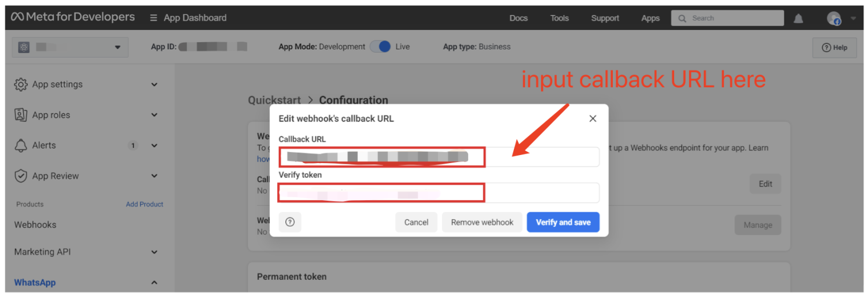This screenshot has width=868, height=295.
Task: Open the notifications bell icon
Action: pyautogui.click(x=799, y=19)
